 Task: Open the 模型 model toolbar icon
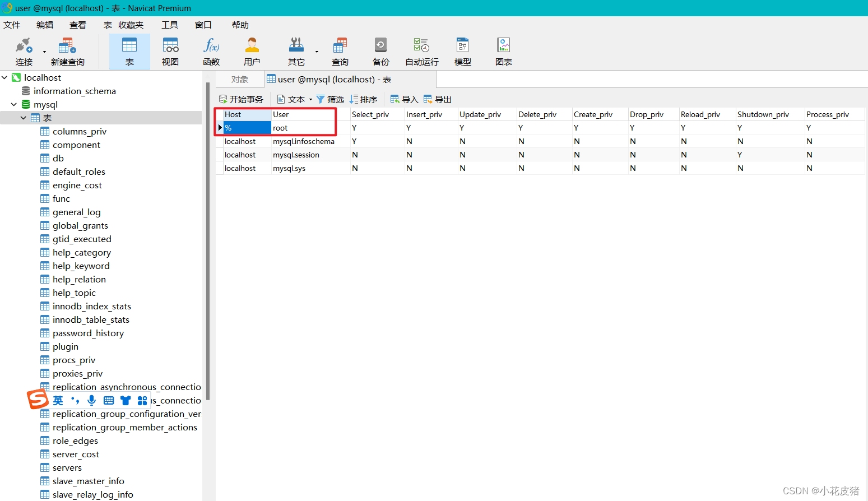coord(463,52)
